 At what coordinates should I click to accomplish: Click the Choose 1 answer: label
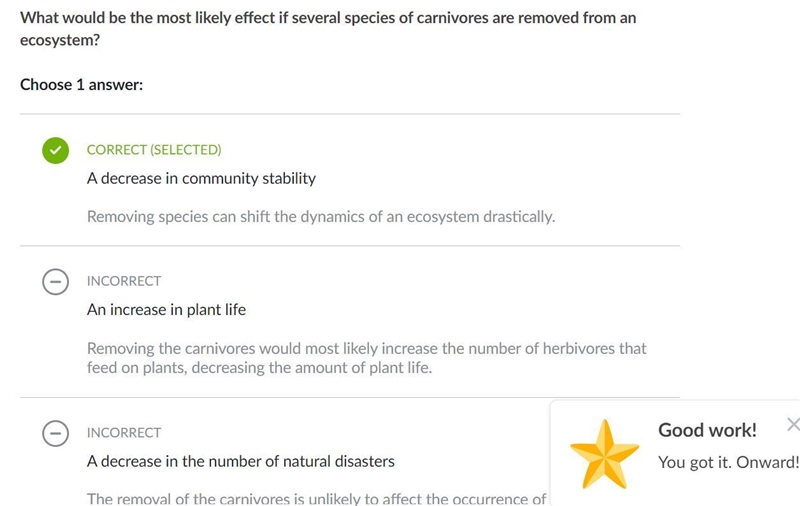tap(82, 85)
